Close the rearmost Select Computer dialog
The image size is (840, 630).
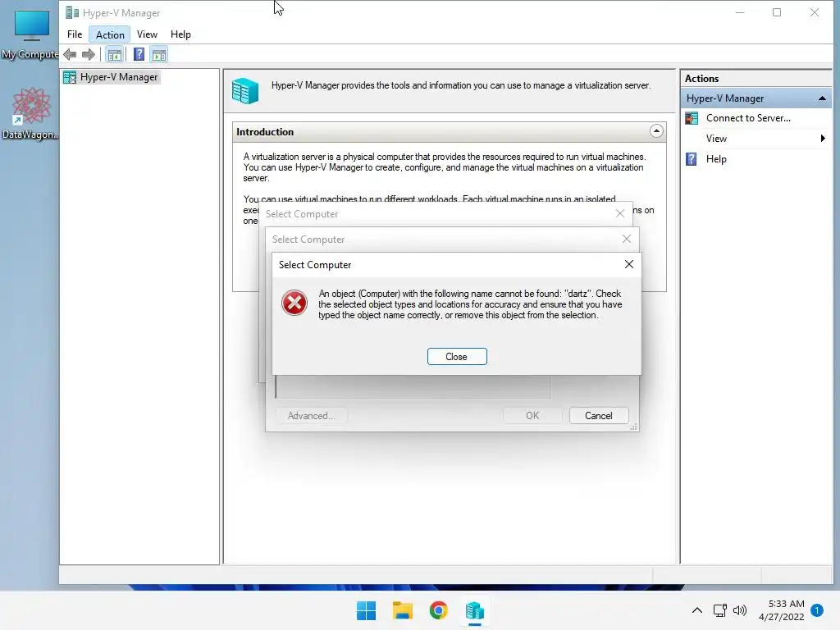coord(620,214)
